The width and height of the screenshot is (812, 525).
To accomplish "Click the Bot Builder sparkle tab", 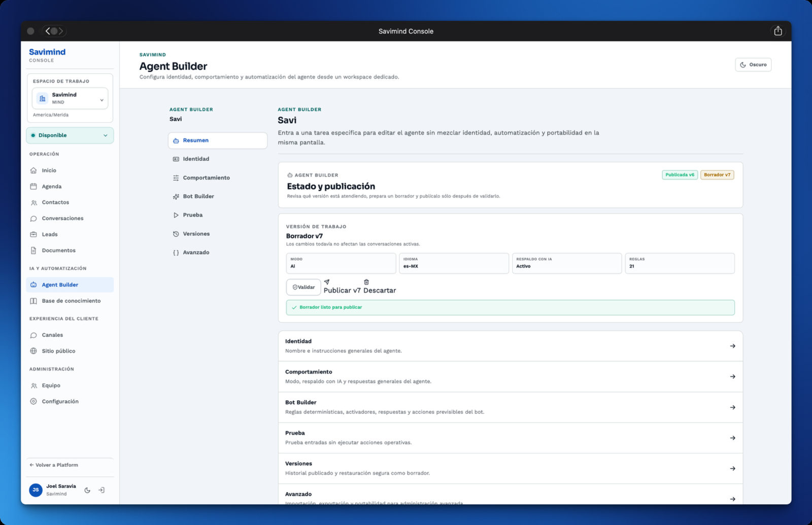I will pyautogui.click(x=217, y=197).
